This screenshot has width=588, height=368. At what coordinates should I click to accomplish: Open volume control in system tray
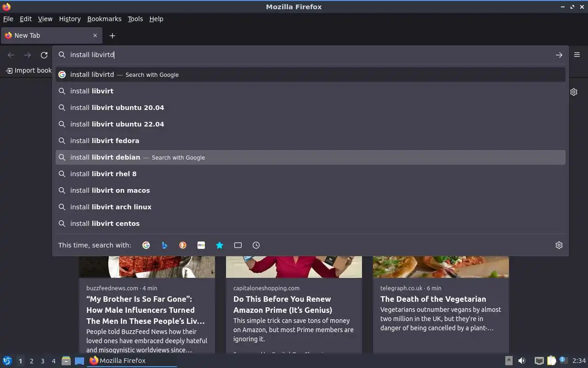click(522, 361)
